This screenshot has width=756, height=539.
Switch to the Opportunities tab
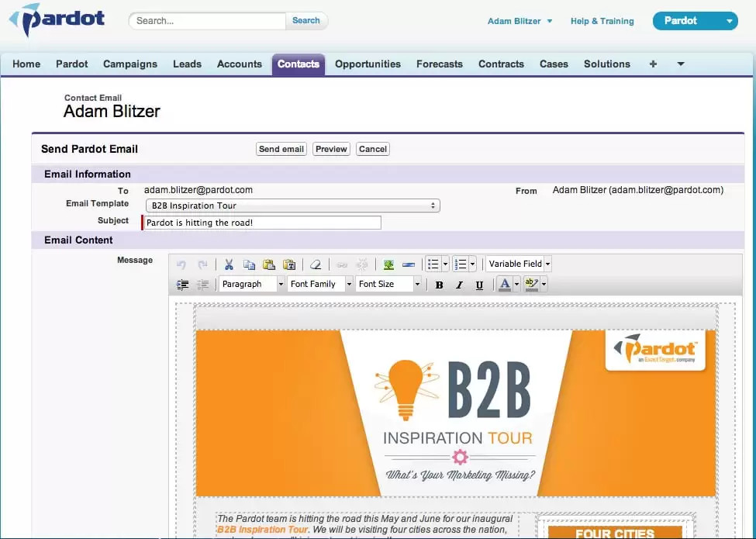pyautogui.click(x=368, y=64)
